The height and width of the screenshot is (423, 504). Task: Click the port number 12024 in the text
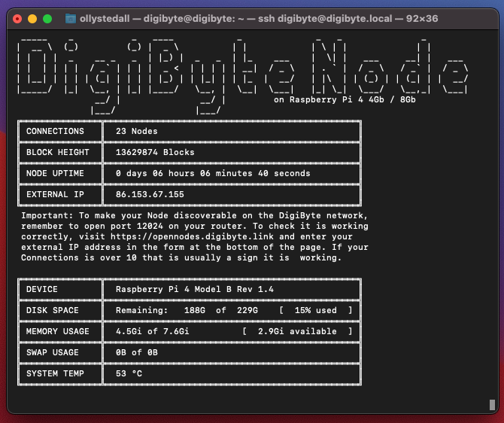150,226
